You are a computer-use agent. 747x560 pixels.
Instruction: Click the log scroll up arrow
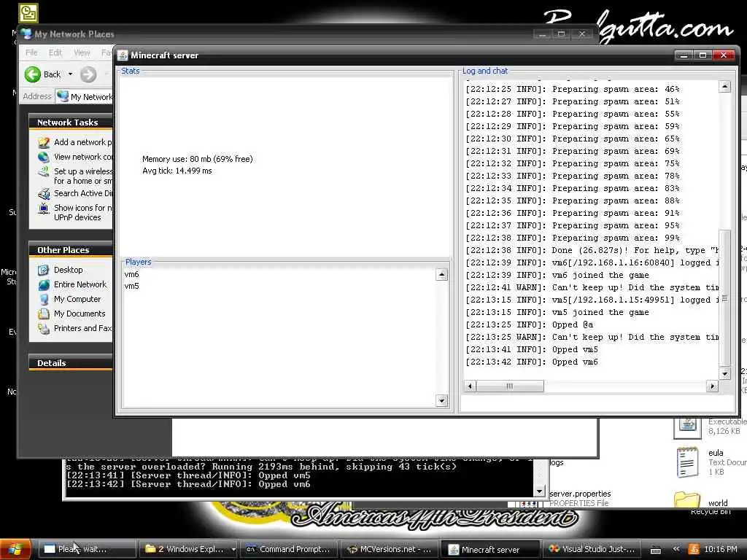pos(724,86)
